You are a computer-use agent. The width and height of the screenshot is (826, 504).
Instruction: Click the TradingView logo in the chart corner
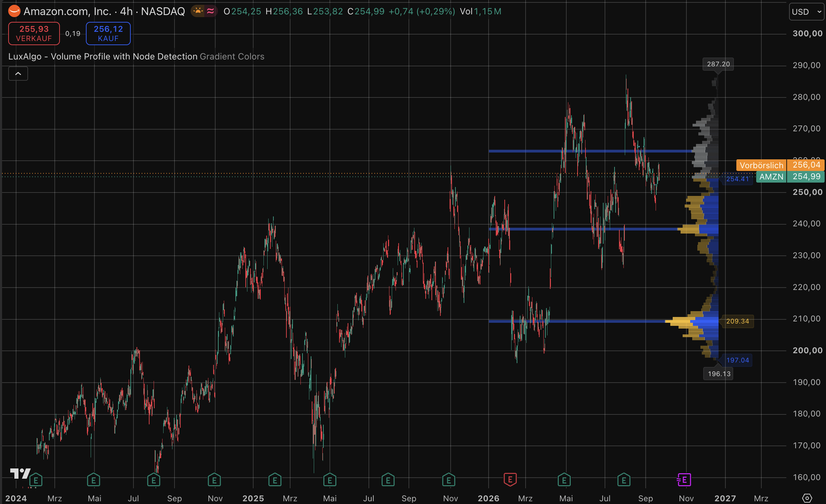tap(20, 474)
